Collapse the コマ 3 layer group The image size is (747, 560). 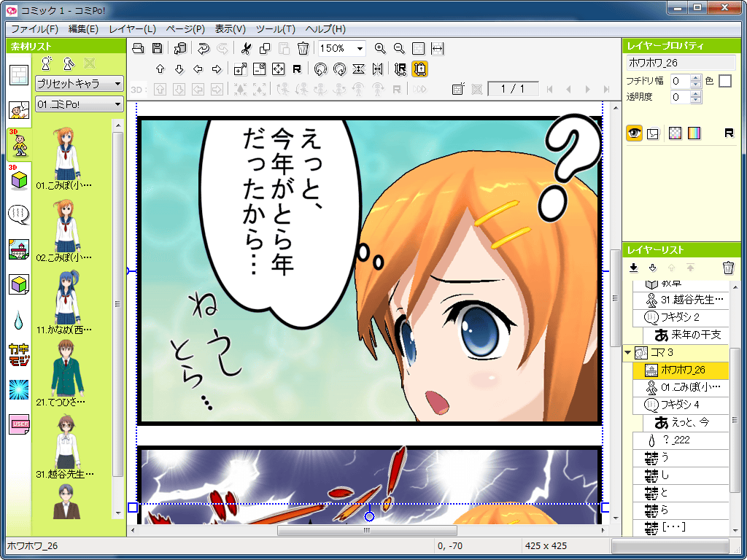[628, 353]
